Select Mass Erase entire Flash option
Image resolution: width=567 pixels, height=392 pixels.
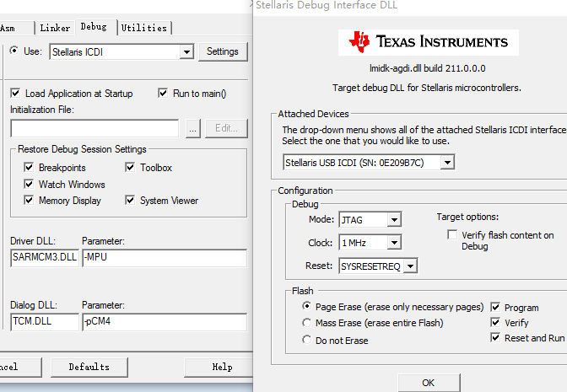(306, 322)
